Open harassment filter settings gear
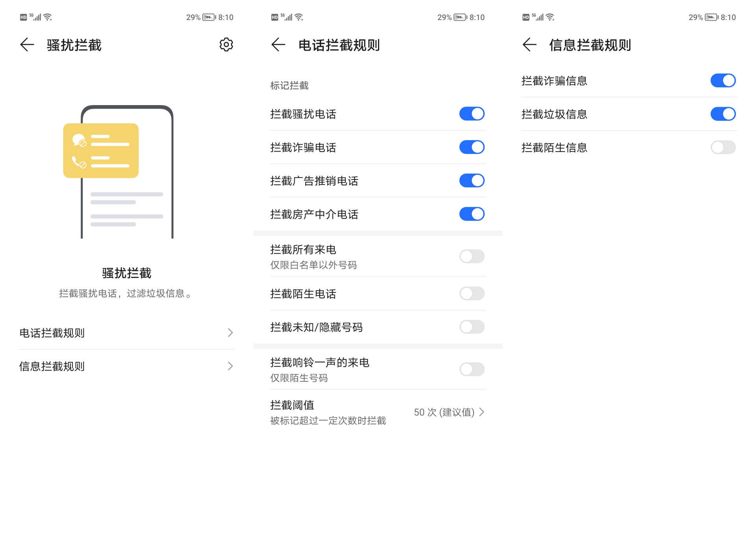 pos(226,44)
